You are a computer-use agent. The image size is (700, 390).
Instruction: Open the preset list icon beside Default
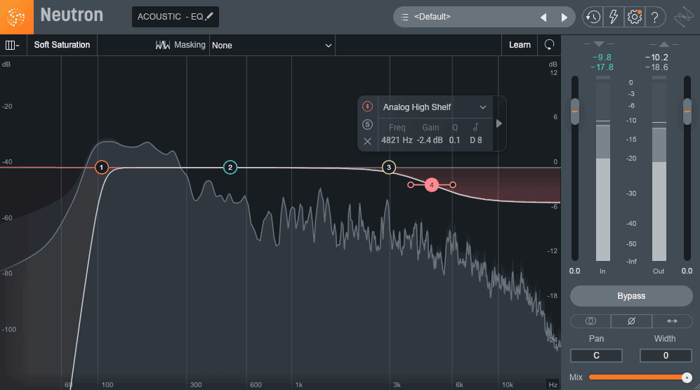404,17
